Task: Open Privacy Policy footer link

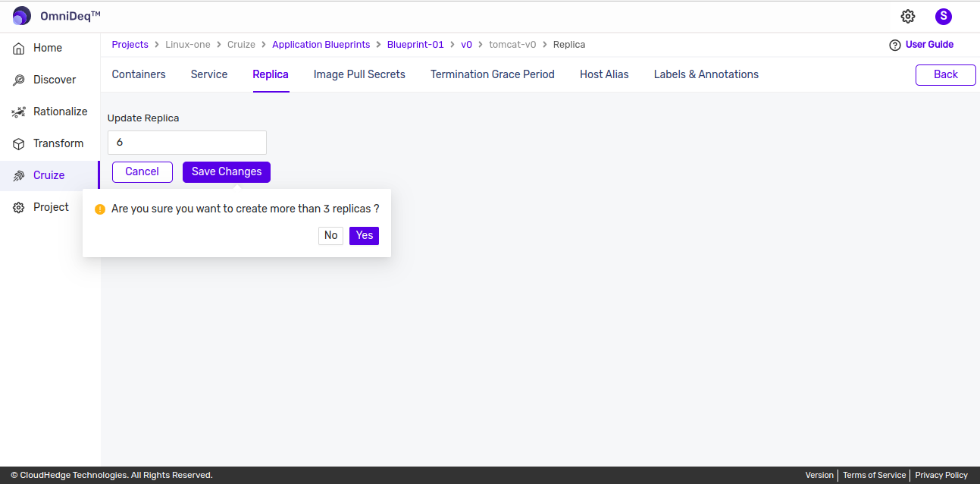Action: click(x=941, y=475)
